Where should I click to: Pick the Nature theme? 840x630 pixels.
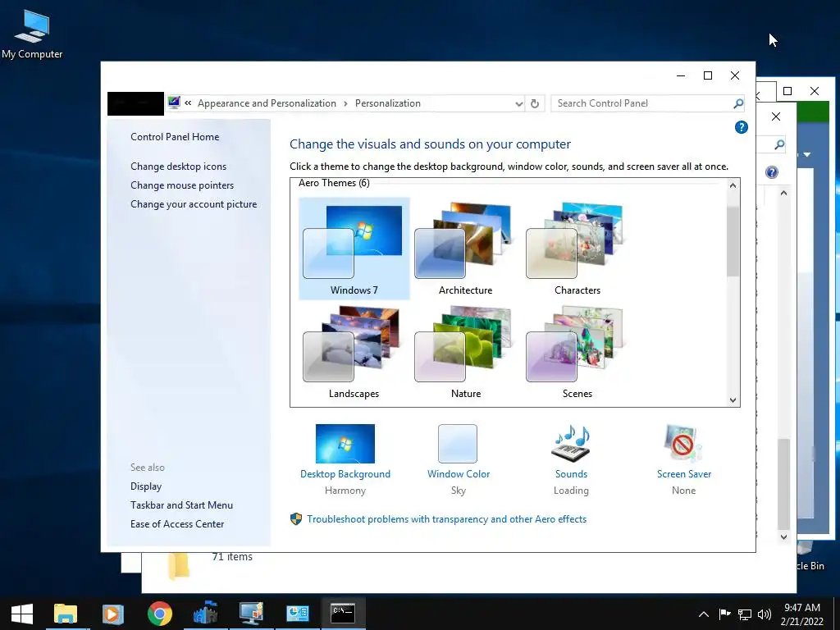[x=465, y=353]
